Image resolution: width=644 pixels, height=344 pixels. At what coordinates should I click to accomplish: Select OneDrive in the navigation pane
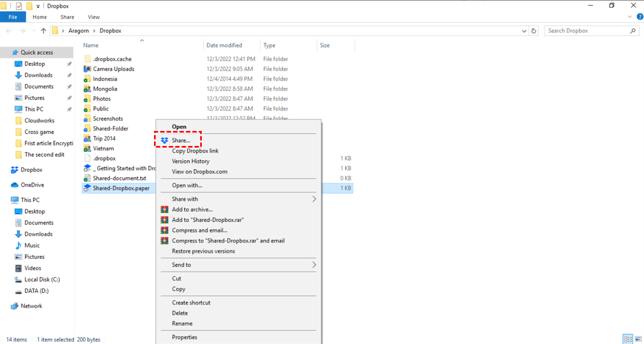[x=32, y=185]
